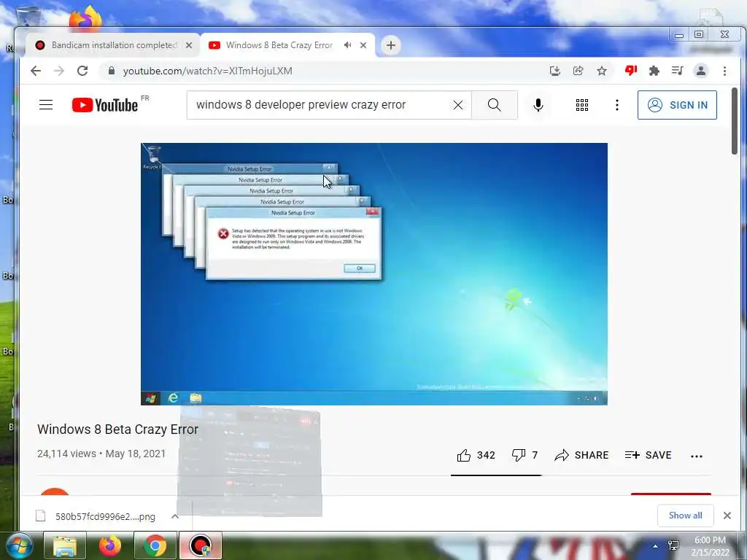Screen dimensions: 747x560
Task: Click the 24,114 views text
Action: click(x=66, y=454)
